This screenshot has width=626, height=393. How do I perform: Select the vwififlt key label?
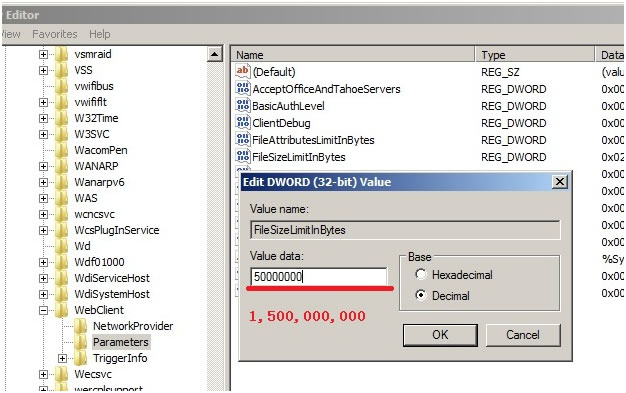(91, 102)
